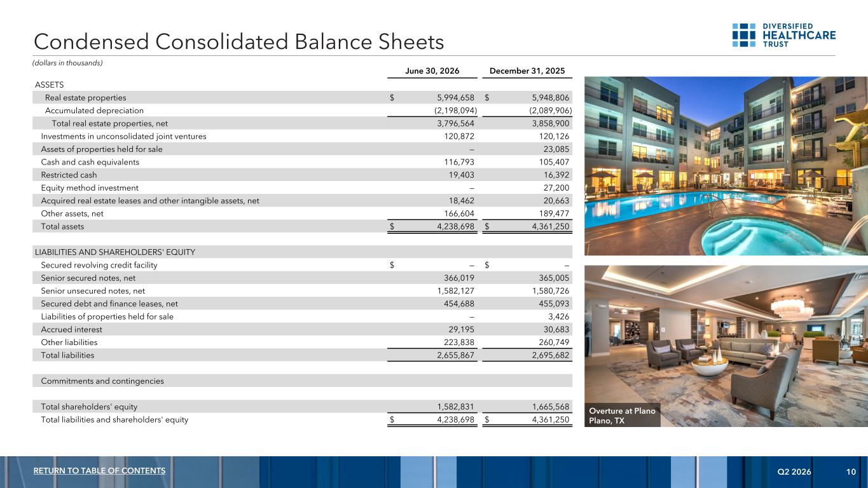Click the Senior secured notes, net label

coord(88,278)
